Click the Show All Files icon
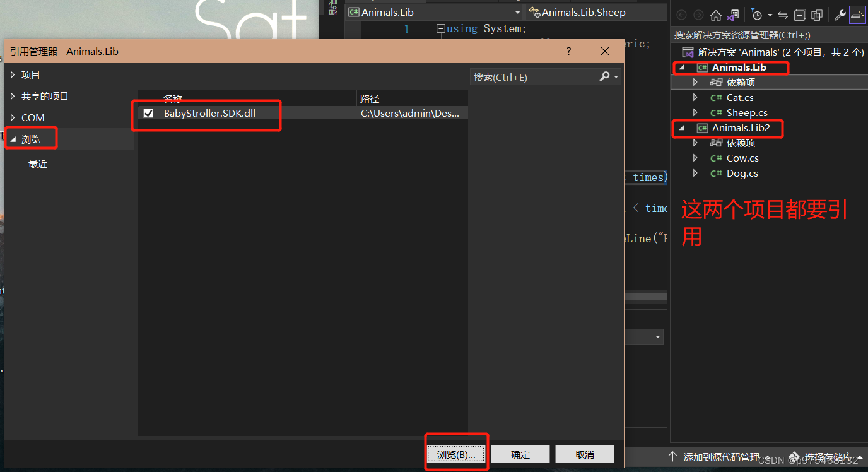This screenshot has width=868, height=472. [817, 15]
